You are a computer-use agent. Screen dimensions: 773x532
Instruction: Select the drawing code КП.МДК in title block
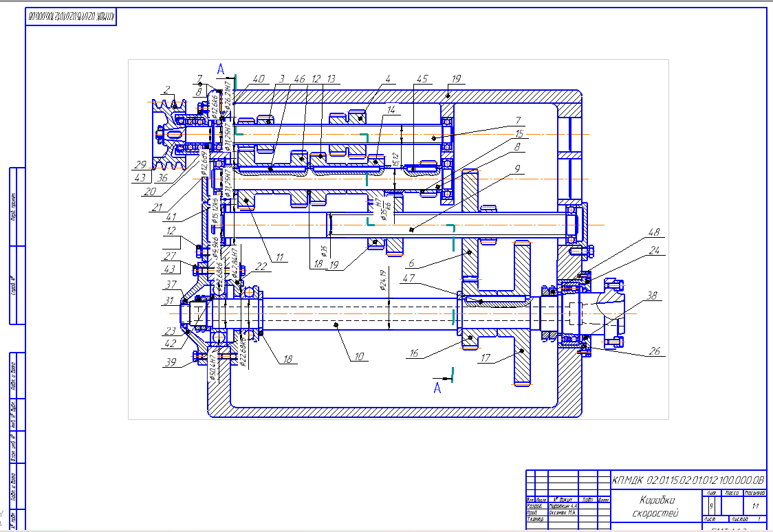[x=687, y=479]
